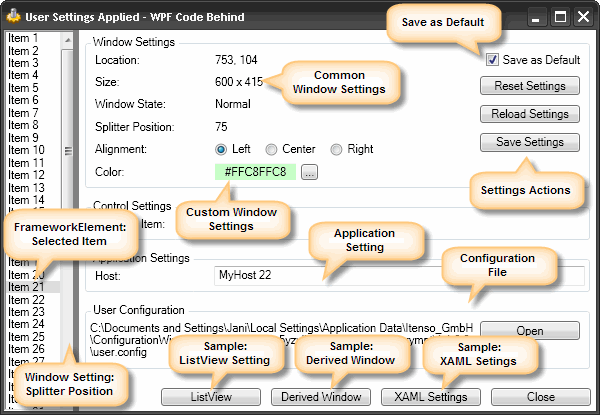Open the user configuration file button
The height and width of the screenshot is (415, 600).
[530, 330]
